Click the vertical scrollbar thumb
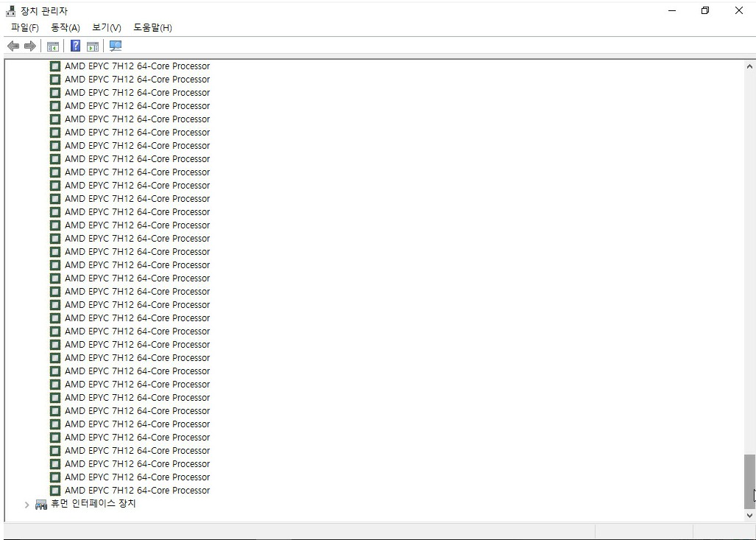The width and height of the screenshot is (756, 540). coord(749,481)
